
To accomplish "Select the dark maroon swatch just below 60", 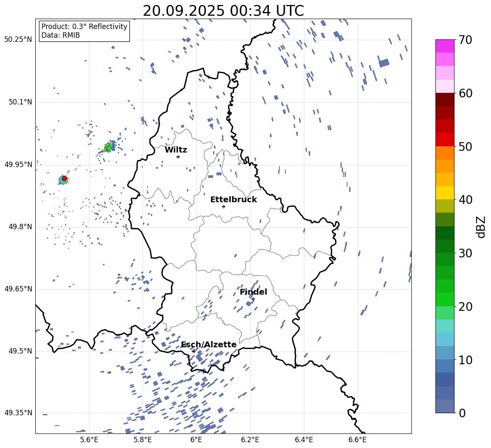I will (445, 99).
